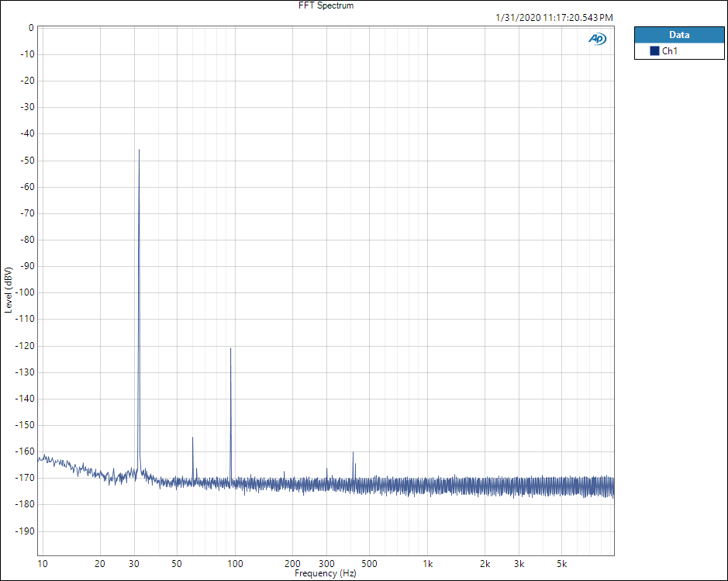This screenshot has width=728, height=581.
Task: Click the 5k tick on the frequency axis
Action: [562, 564]
